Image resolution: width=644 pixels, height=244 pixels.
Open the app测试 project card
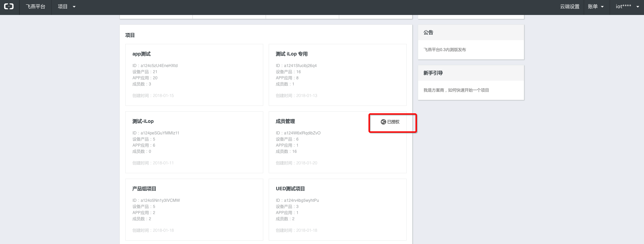coord(141,54)
